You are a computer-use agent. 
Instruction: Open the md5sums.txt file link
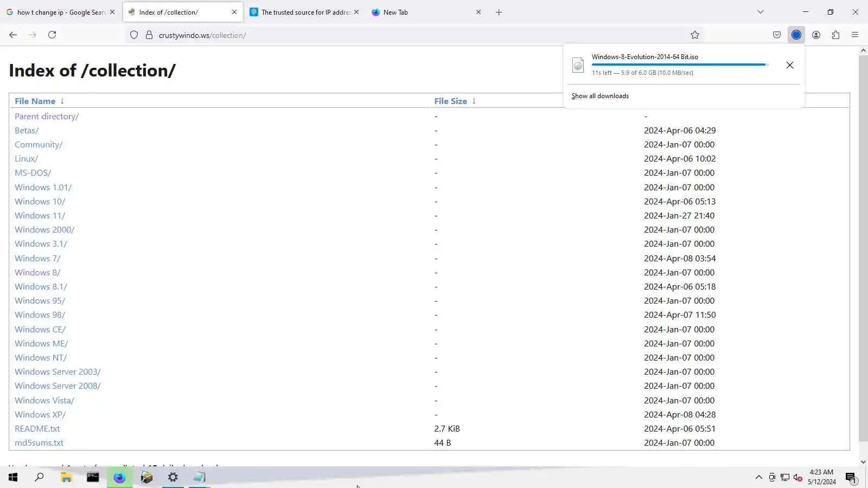click(39, 442)
